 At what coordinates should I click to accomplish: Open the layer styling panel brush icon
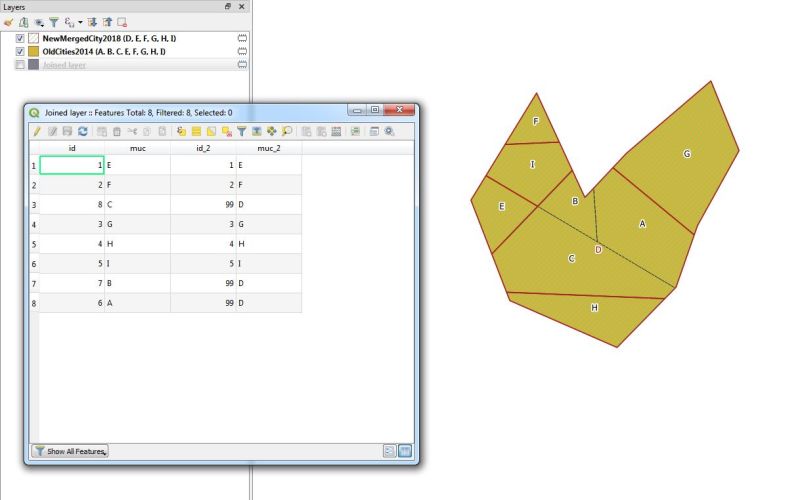pos(8,22)
